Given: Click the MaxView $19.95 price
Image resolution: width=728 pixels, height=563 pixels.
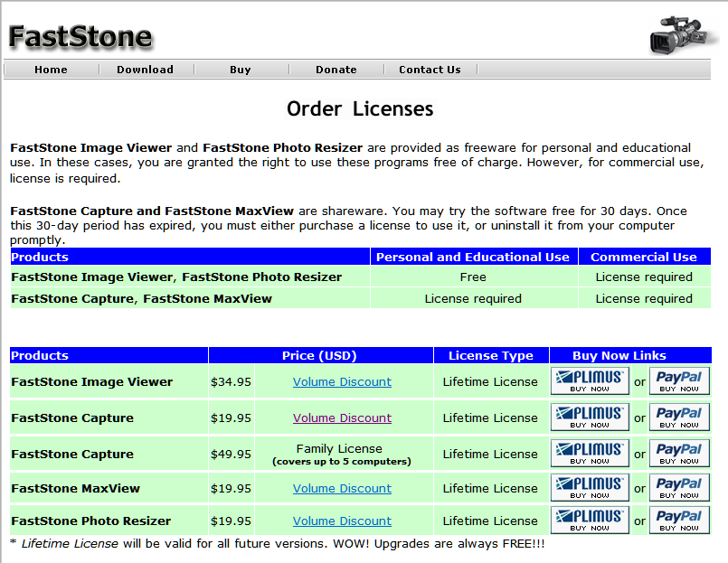Looking at the screenshot, I should [x=231, y=489].
